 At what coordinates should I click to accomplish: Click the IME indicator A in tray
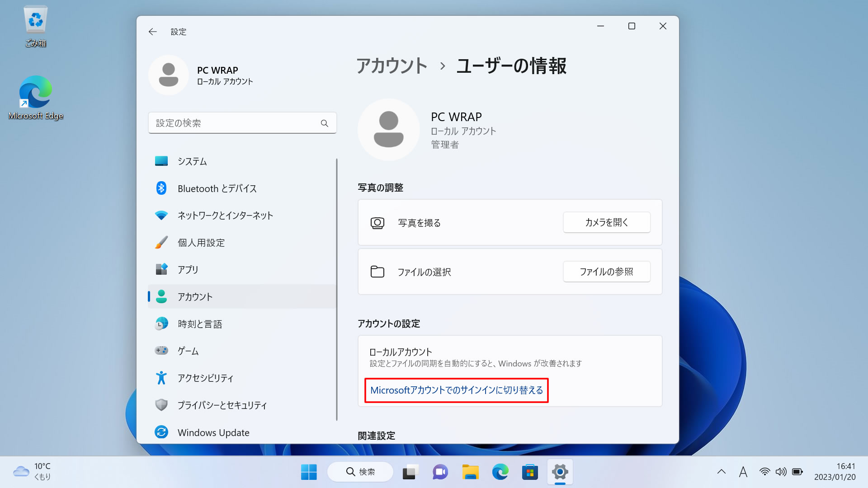[x=743, y=472]
